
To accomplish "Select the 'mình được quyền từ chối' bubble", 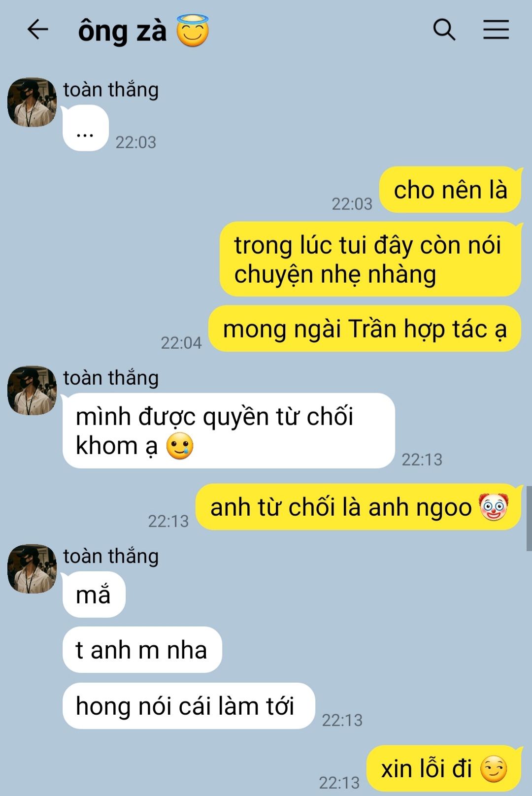I will pos(229,431).
